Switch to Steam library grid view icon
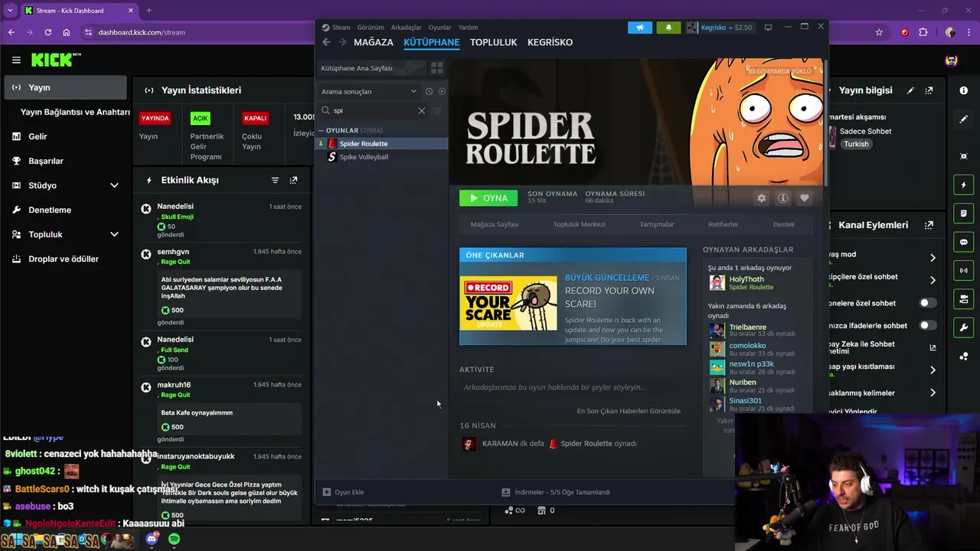 tap(436, 68)
